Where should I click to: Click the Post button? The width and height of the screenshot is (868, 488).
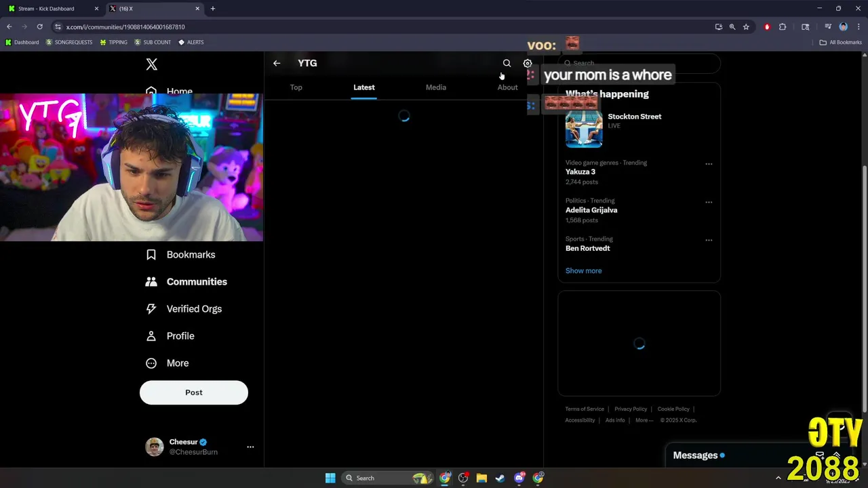[194, 392]
